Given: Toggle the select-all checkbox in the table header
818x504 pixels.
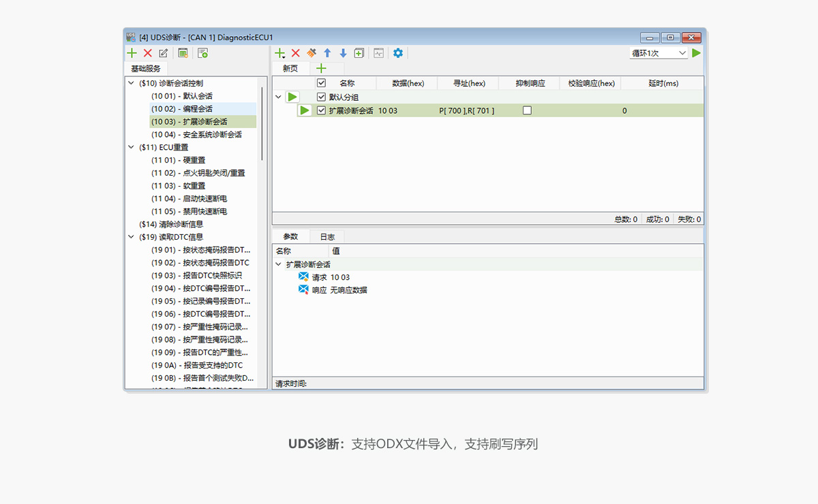Looking at the screenshot, I should 321,83.
